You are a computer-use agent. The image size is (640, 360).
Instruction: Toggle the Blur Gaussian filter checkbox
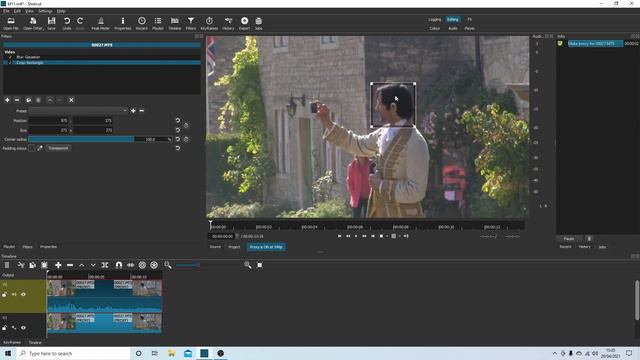coord(11,57)
